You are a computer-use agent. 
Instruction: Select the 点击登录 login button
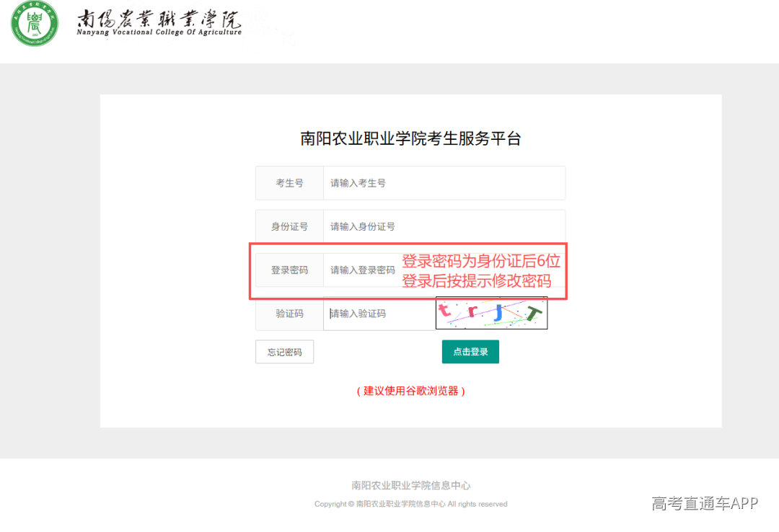pos(470,352)
